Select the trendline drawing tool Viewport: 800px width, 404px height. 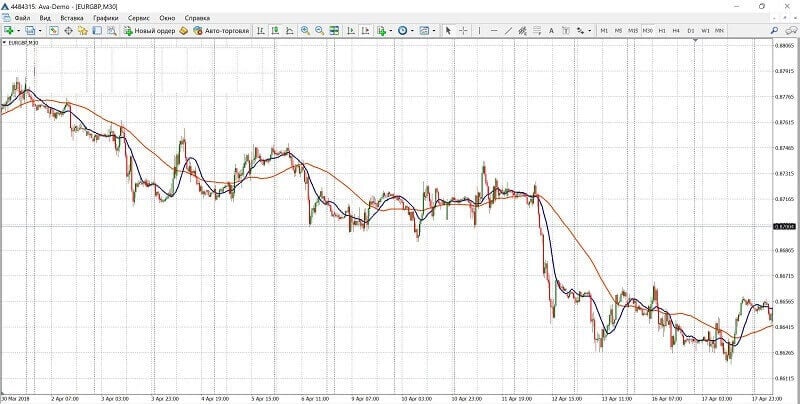(x=508, y=31)
